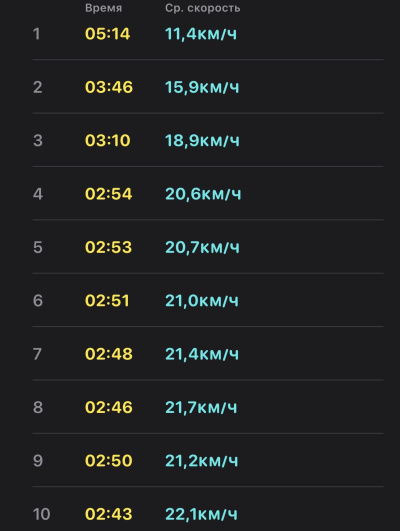Click speed value 20,7км/ч

202,248
